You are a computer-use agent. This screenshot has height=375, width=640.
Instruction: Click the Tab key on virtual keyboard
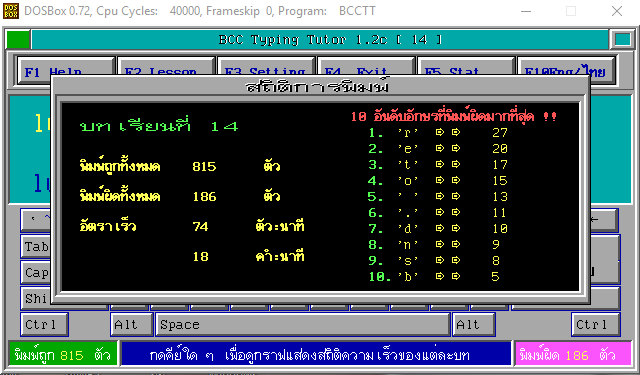[36, 246]
